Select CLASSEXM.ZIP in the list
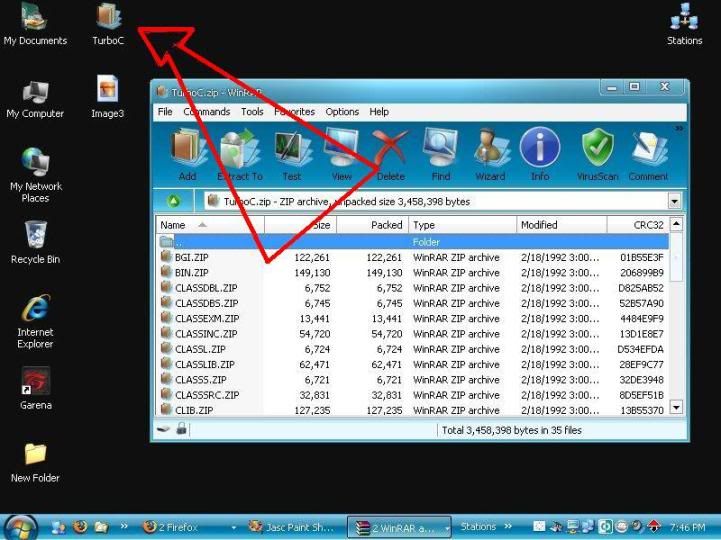The height and width of the screenshot is (540, 721). pyautogui.click(x=412, y=318)
